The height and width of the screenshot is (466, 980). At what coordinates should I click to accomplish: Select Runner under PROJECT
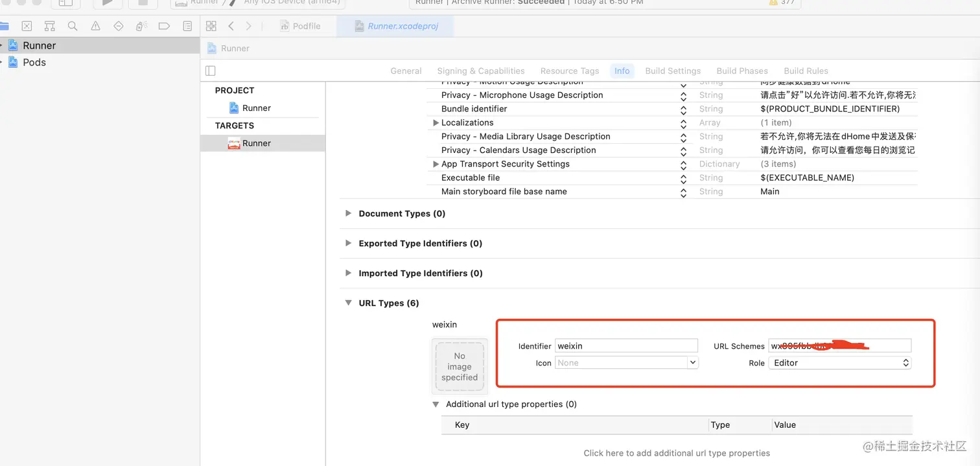262,108
